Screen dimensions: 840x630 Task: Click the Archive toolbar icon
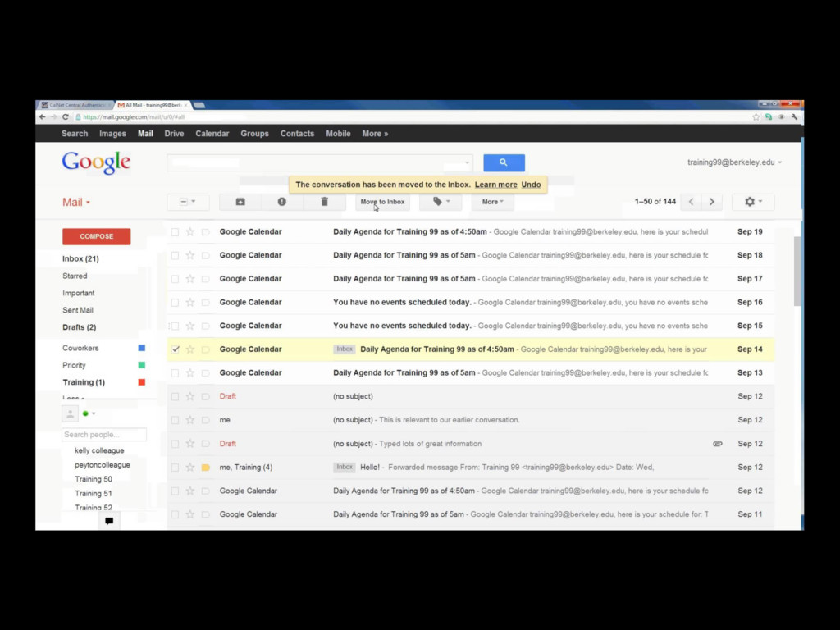(240, 202)
